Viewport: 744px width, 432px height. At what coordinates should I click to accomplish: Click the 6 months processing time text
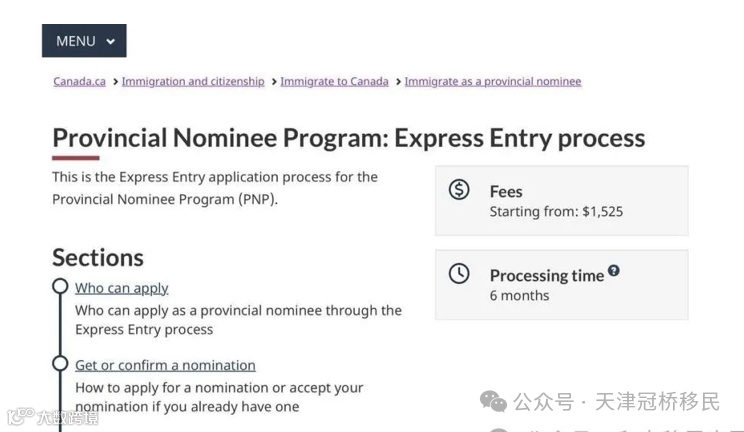(519, 296)
